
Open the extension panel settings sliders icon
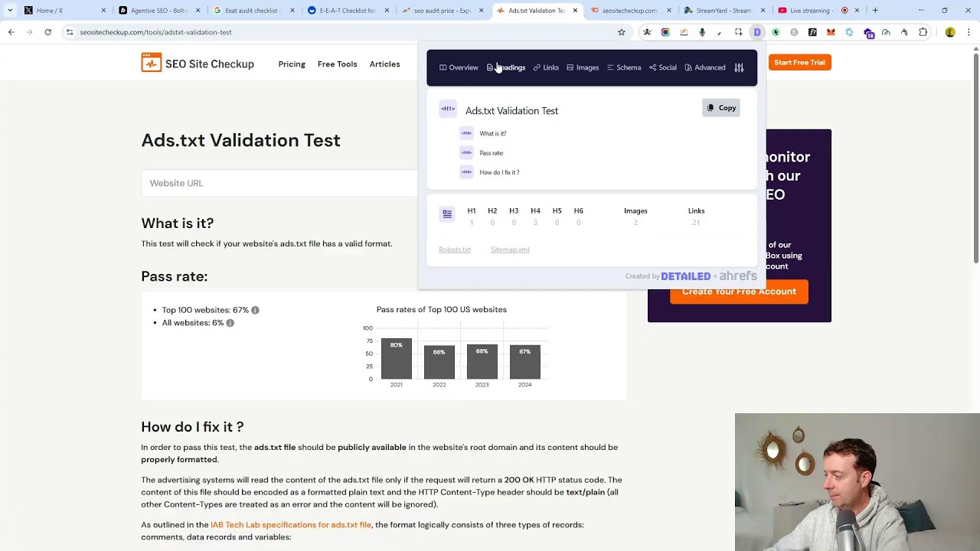point(739,67)
